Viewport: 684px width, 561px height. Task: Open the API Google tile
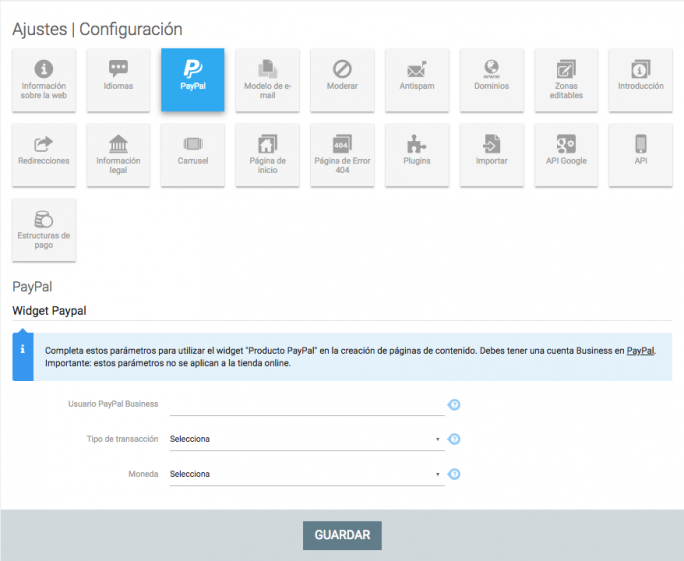pos(566,155)
